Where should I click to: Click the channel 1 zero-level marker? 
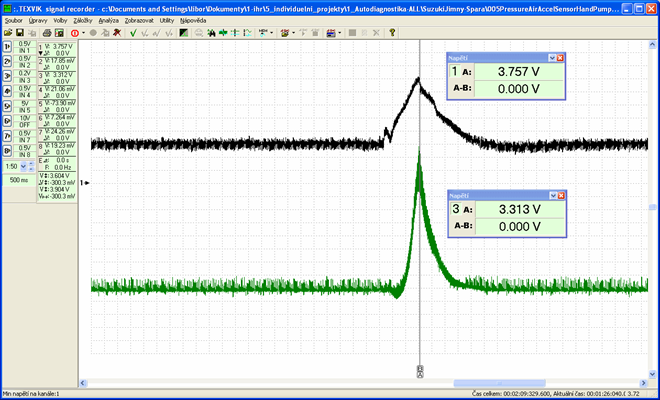coord(85,183)
